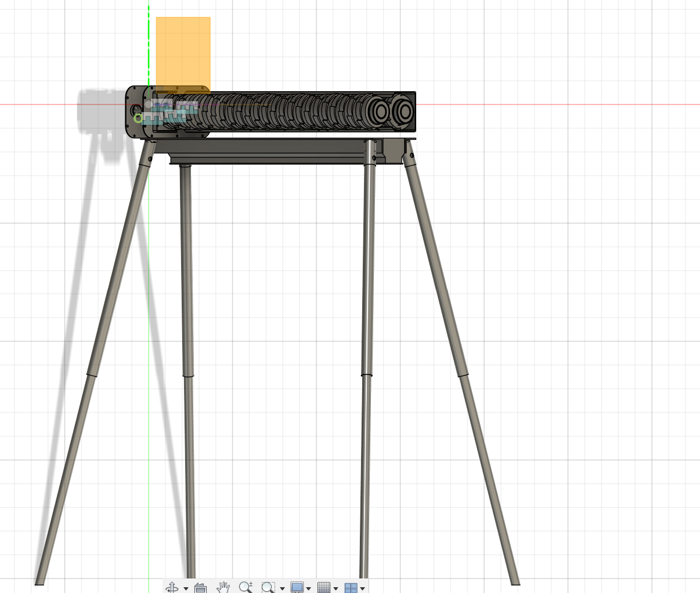Viewport: 700px width, 593px height.
Task: Open the Viewports layout icon
Action: [351, 587]
